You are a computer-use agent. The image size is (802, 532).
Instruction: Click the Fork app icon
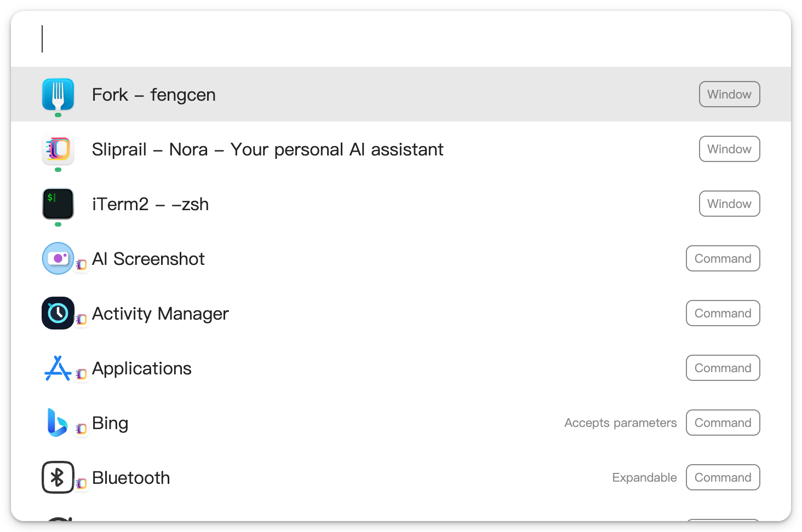click(58, 94)
